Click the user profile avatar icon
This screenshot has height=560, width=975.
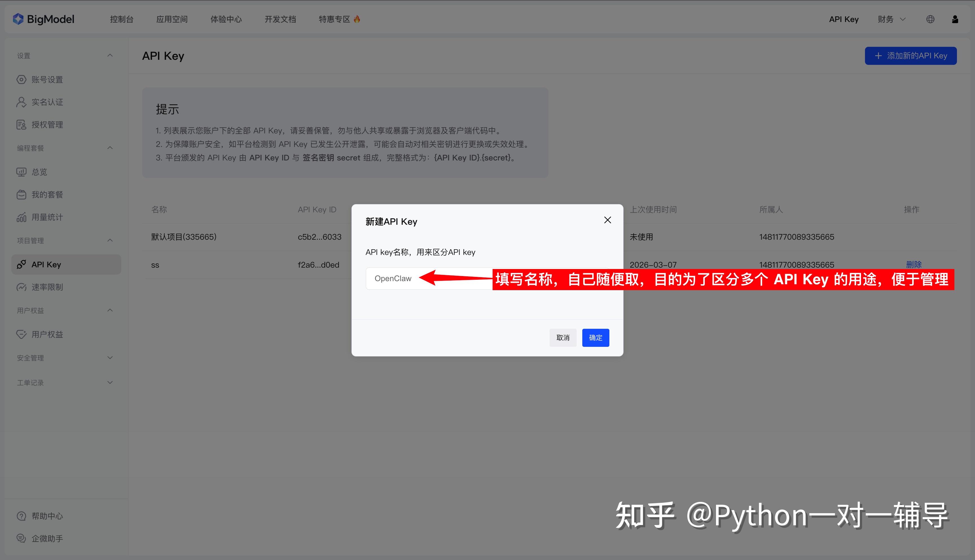click(x=955, y=19)
